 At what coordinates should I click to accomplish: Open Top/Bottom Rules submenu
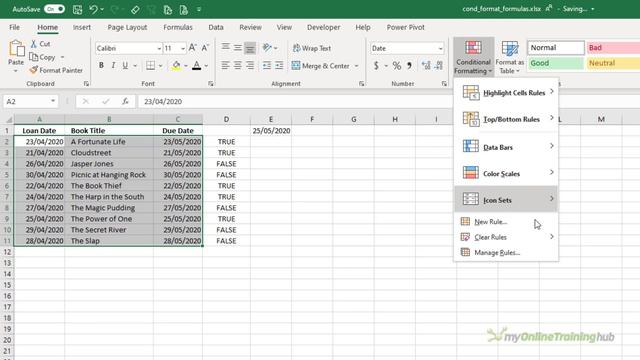pyautogui.click(x=506, y=119)
